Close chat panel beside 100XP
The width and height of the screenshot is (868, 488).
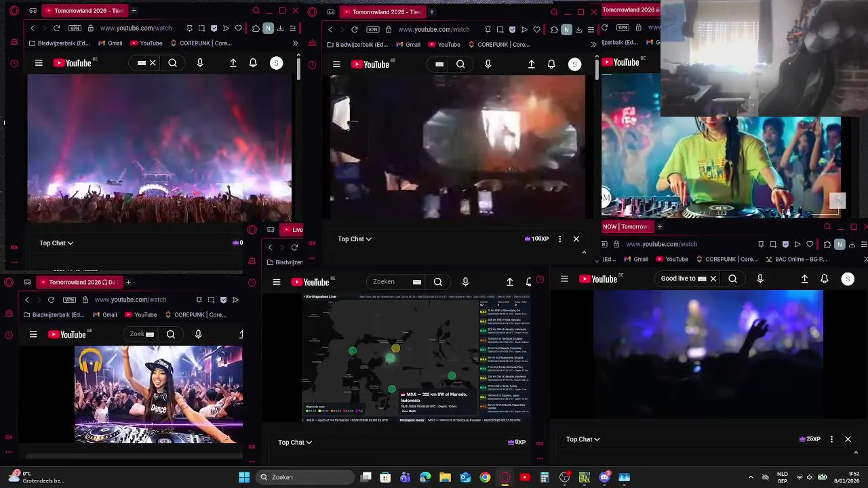576,239
